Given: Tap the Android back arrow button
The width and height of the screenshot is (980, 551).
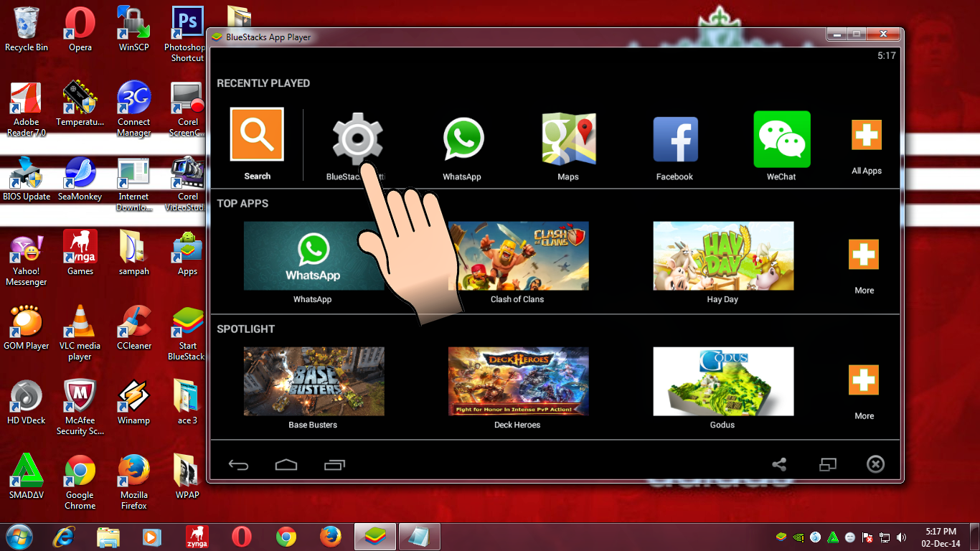Looking at the screenshot, I should pyautogui.click(x=238, y=465).
